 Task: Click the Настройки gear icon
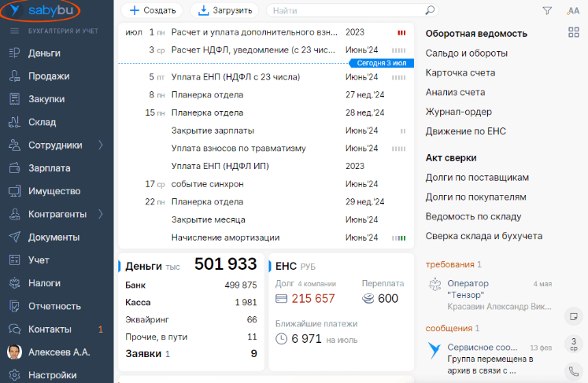[14, 375]
